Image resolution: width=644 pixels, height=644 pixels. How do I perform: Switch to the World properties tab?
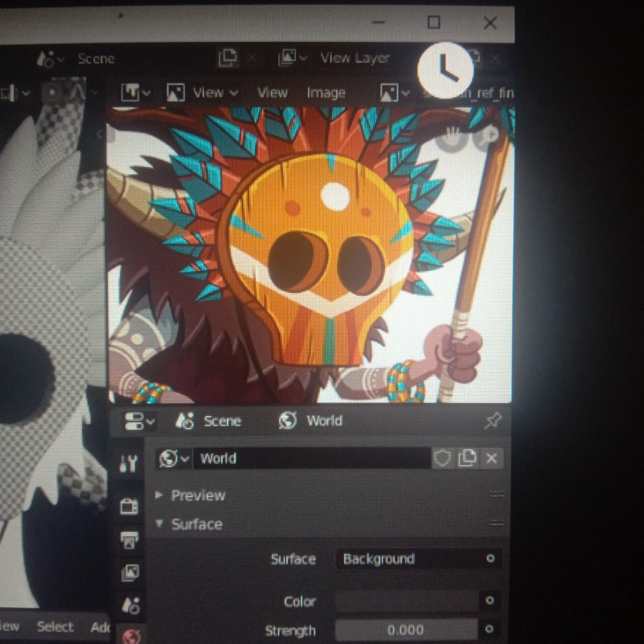tap(131, 636)
